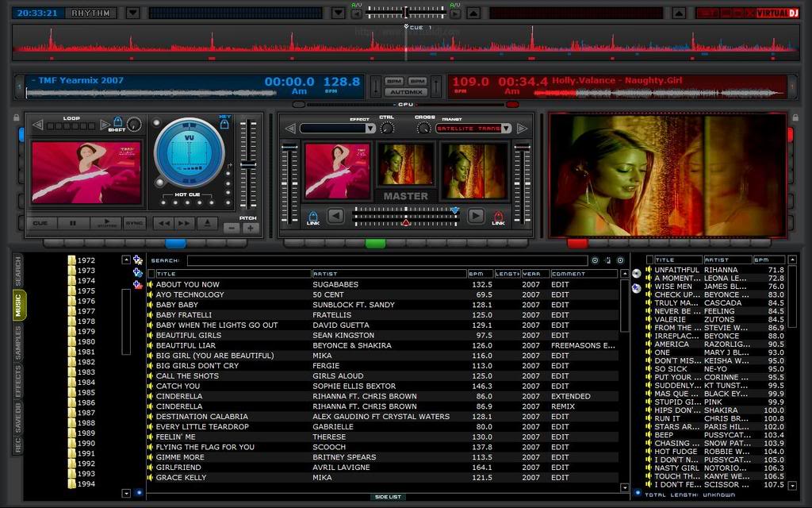The width and height of the screenshot is (812, 508).
Task: Open dropdown arrow next to RHYTHM
Action: point(132,13)
